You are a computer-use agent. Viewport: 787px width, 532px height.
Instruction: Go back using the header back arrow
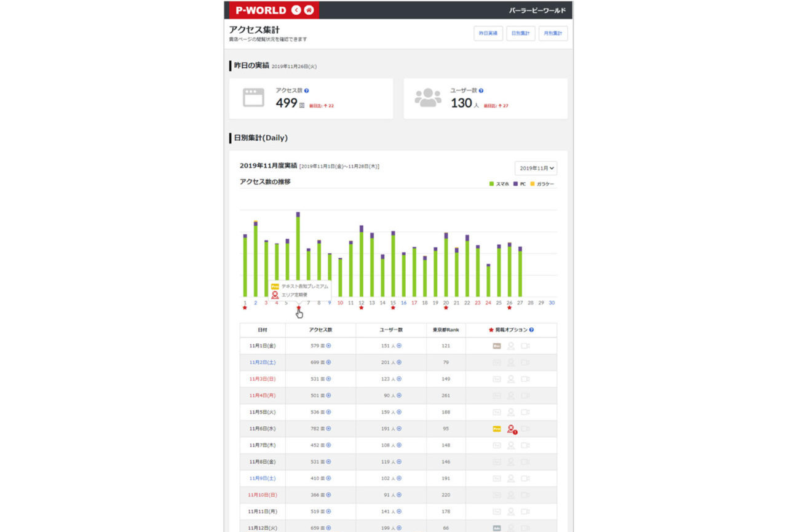[x=296, y=10]
